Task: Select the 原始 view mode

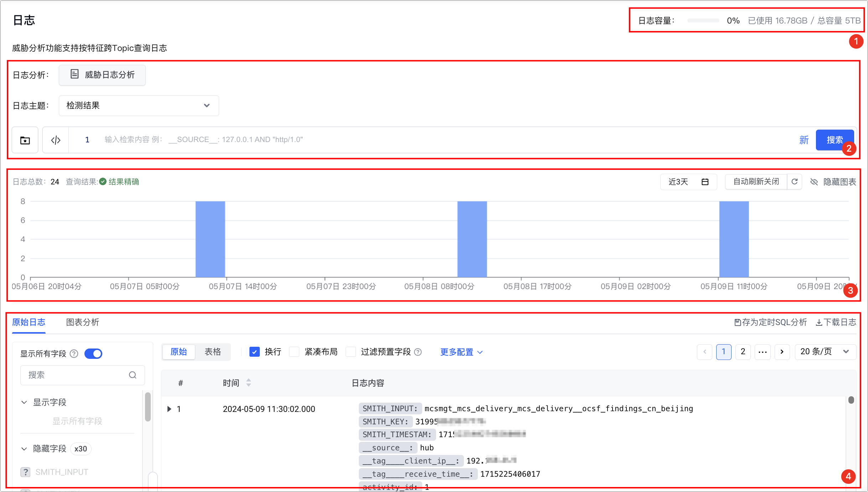Action: click(x=179, y=352)
